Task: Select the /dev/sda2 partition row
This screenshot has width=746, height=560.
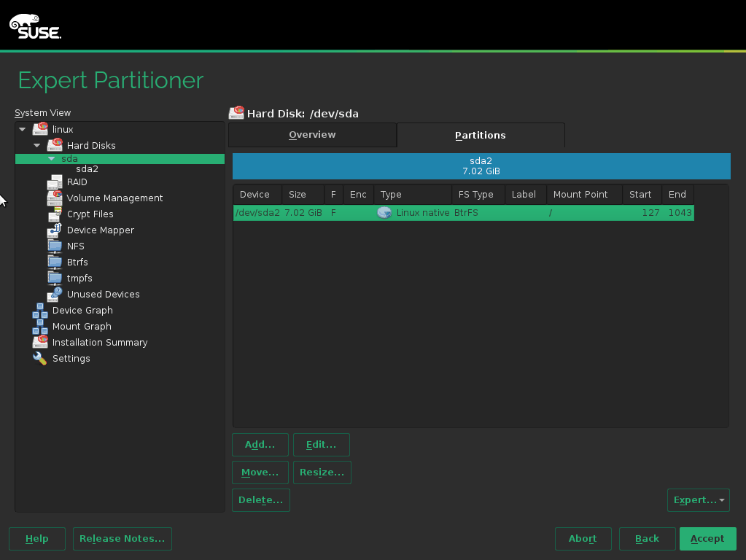Action: (x=463, y=213)
